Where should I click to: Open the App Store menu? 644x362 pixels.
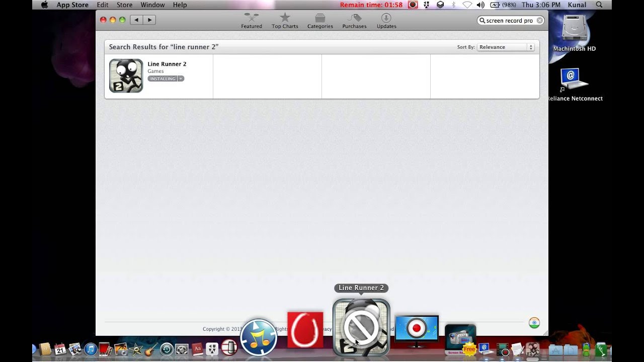click(72, 5)
